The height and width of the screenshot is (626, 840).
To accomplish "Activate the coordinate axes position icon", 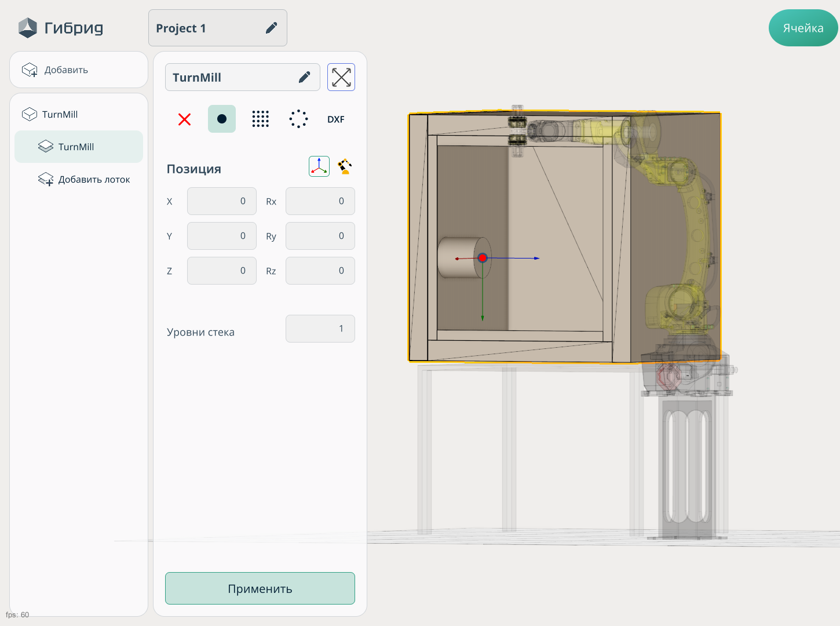I will (x=319, y=167).
